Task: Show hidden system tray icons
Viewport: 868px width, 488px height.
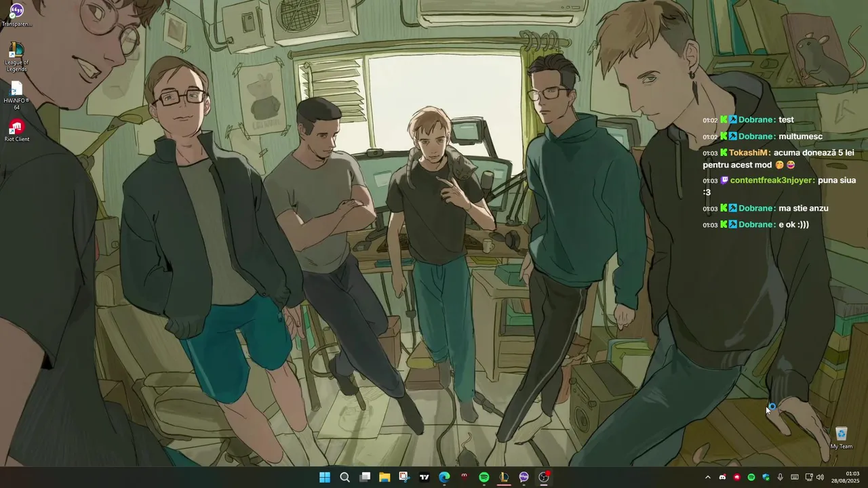Action: tap(708, 477)
